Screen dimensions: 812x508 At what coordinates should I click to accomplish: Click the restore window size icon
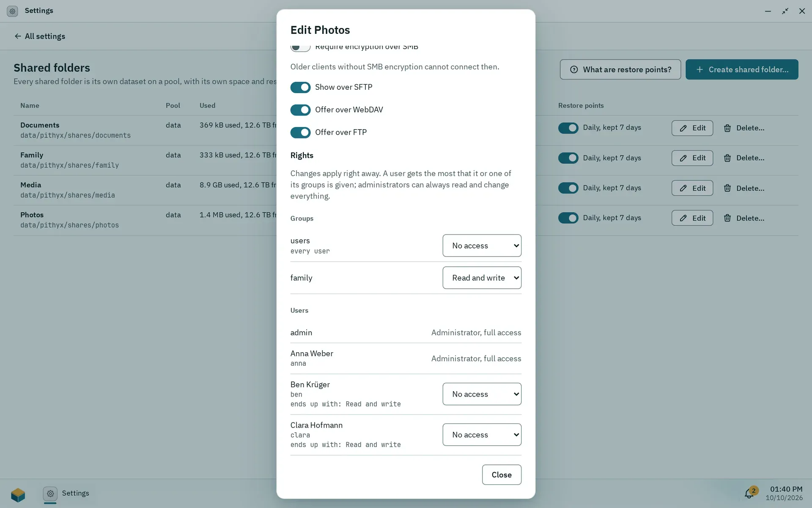coord(785,11)
